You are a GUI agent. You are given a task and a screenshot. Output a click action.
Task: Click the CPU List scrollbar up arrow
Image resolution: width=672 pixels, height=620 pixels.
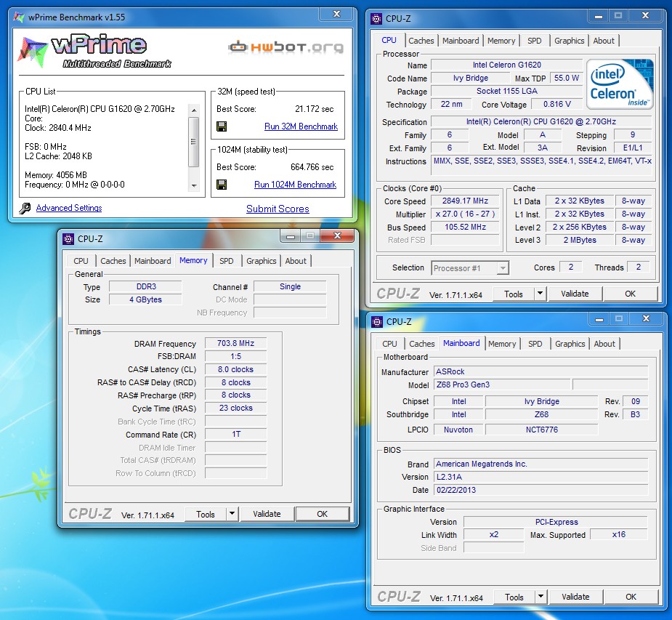(194, 110)
